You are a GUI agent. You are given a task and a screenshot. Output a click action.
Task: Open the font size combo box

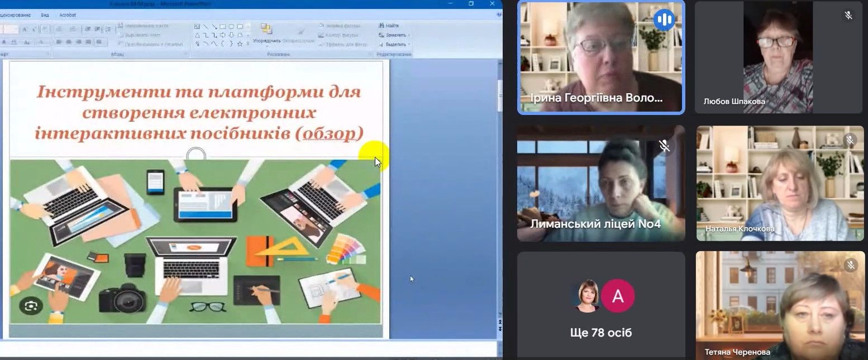click(x=10, y=29)
